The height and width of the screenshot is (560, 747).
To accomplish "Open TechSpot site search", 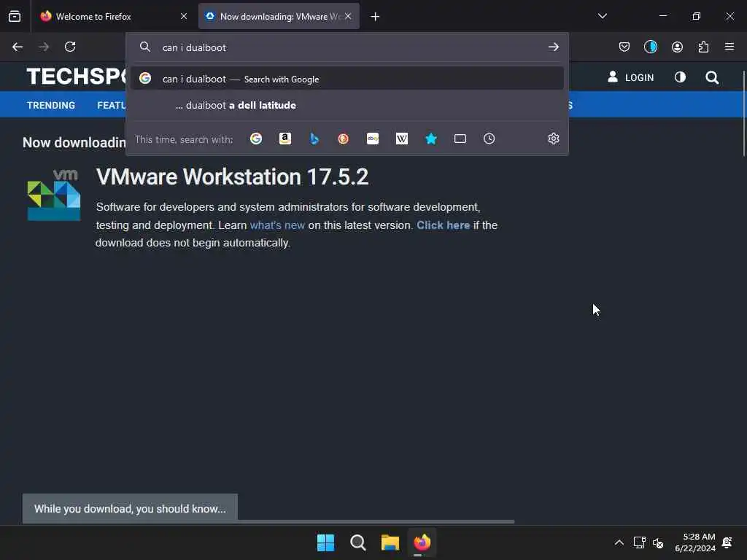I will (712, 77).
